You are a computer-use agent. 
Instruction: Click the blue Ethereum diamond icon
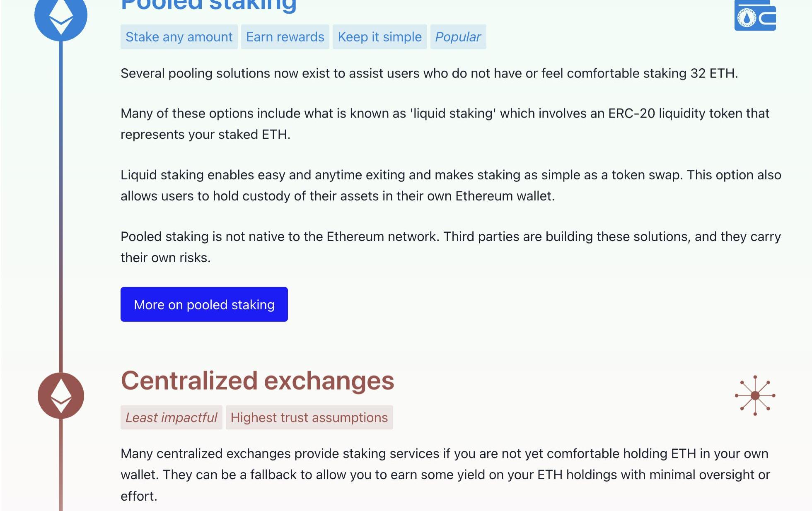[x=61, y=17]
